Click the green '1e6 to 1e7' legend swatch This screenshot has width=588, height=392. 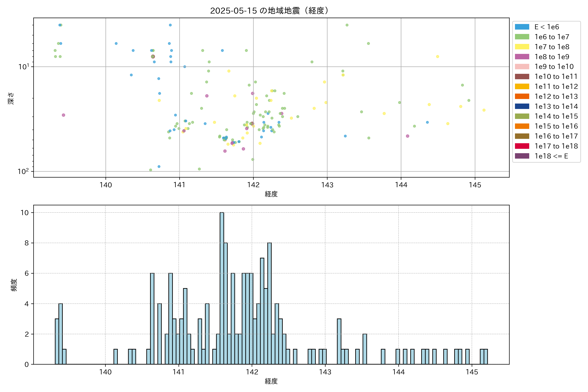click(x=522, y=37)
